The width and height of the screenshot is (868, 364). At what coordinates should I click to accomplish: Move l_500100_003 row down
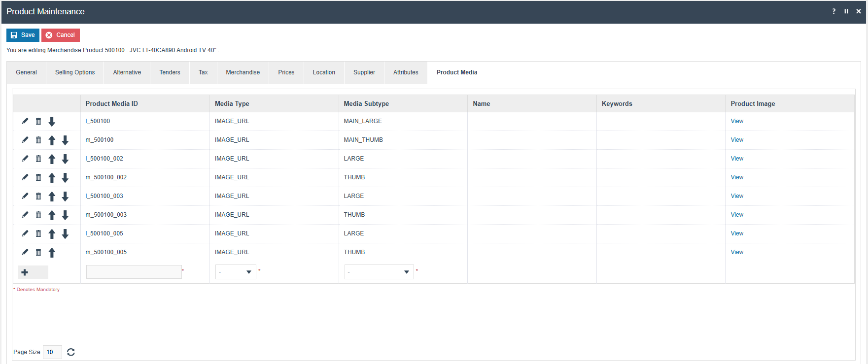(x=65, y=197)
